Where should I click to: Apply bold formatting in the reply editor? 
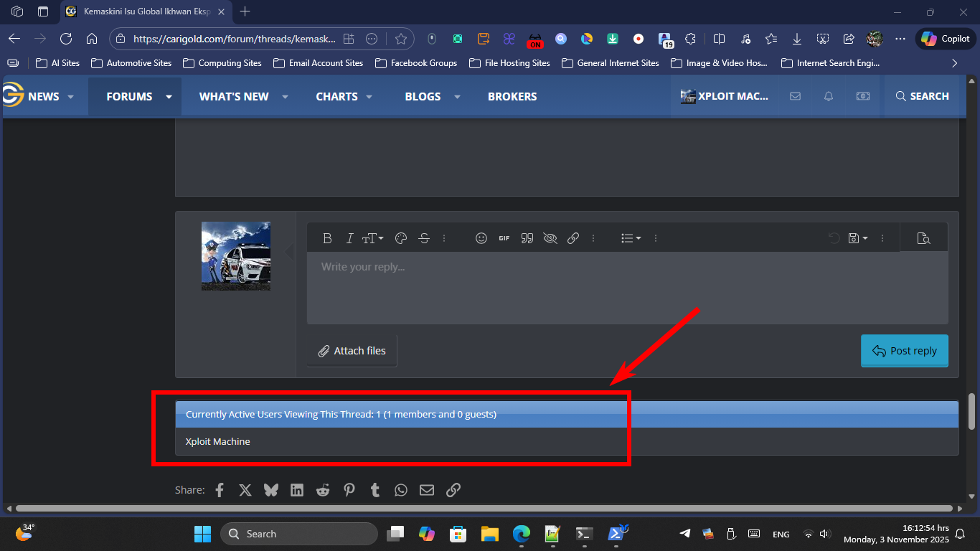(327, 238)
